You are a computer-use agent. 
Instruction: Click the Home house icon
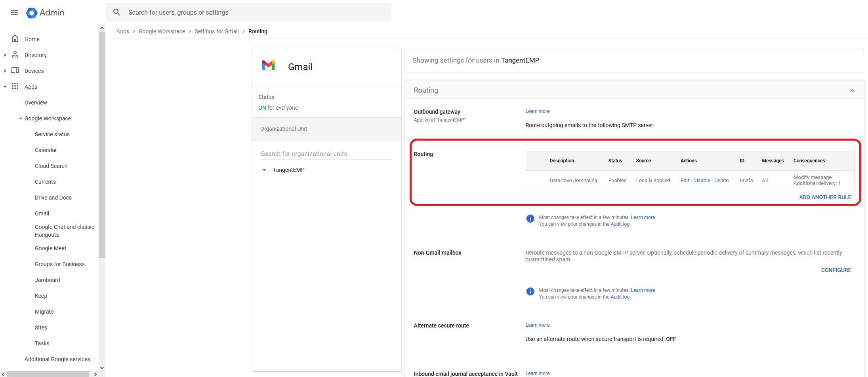15,39
